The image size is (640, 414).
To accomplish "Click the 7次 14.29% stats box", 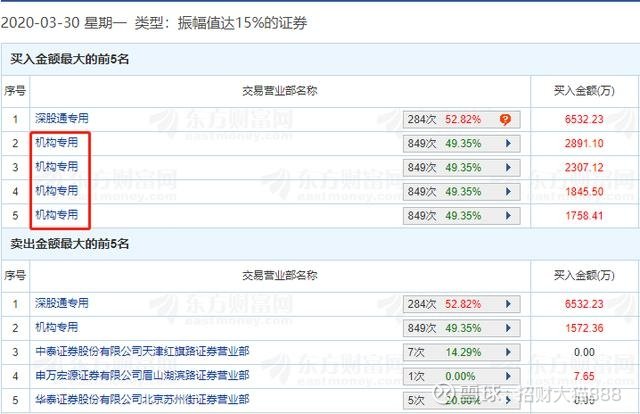I will 462,352.
